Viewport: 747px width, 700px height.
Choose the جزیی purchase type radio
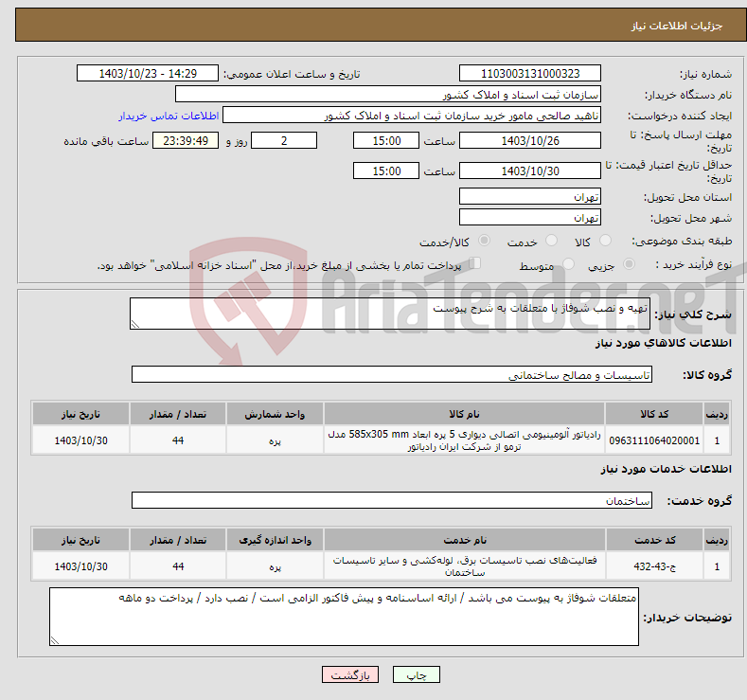pos(629,264)
